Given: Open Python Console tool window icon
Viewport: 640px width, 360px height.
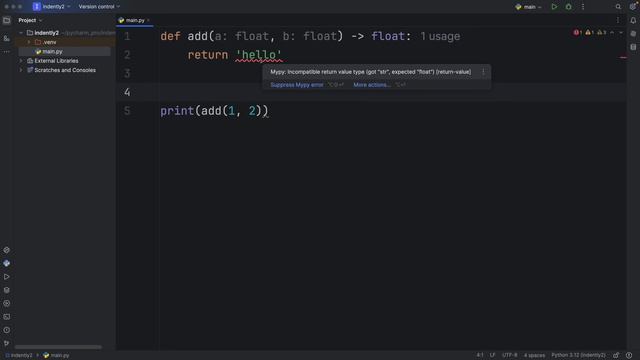Looking at the screenshot, I should [7, 264].
